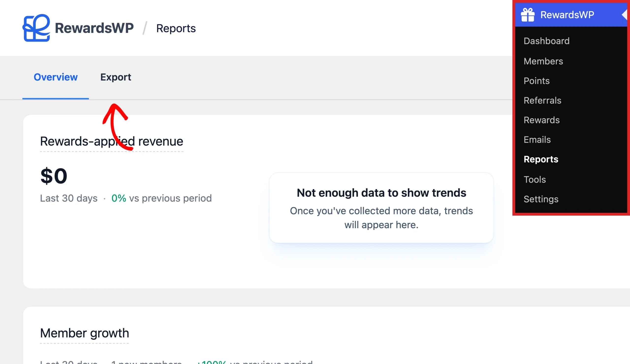Click the RewardsWP logo icon in header
The width and height of the screenshot is (630, 364).
point(36,28)
